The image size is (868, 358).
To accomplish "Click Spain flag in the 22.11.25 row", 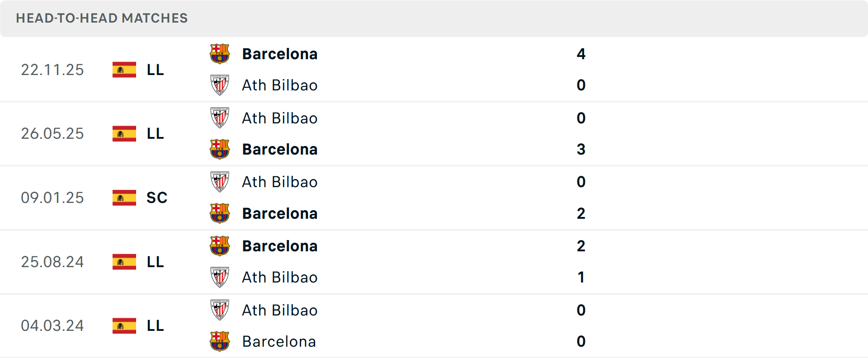I will (124, 70).
